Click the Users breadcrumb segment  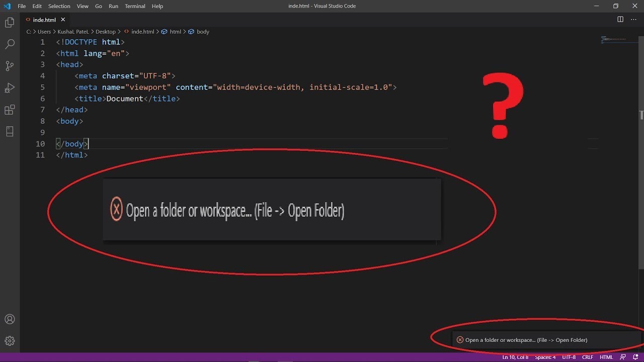point(44,32)
